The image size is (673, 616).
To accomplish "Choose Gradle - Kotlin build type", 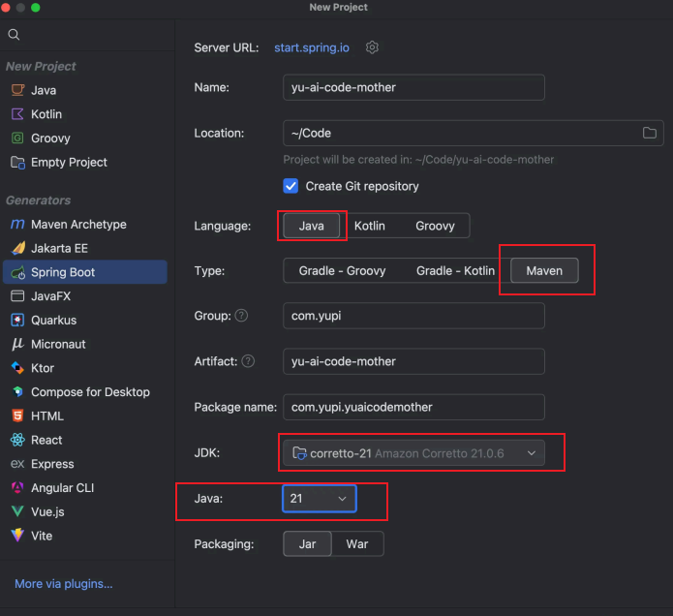I will [455, 271].
